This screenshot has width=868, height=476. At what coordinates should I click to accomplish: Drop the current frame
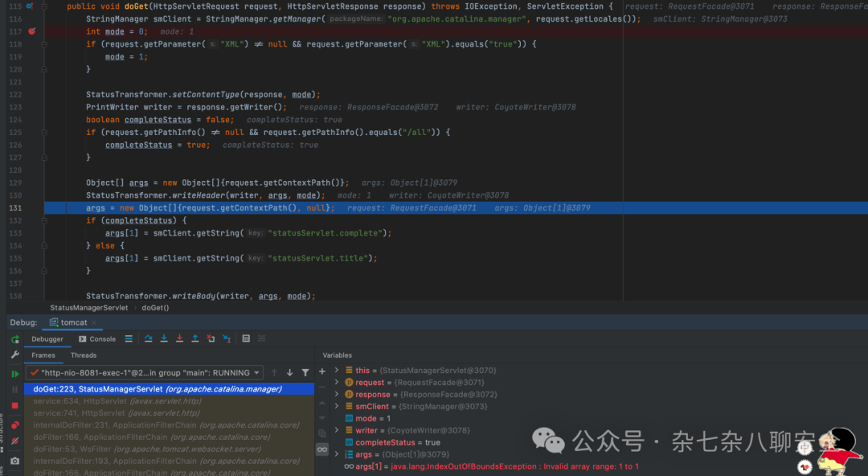point(211,339)
